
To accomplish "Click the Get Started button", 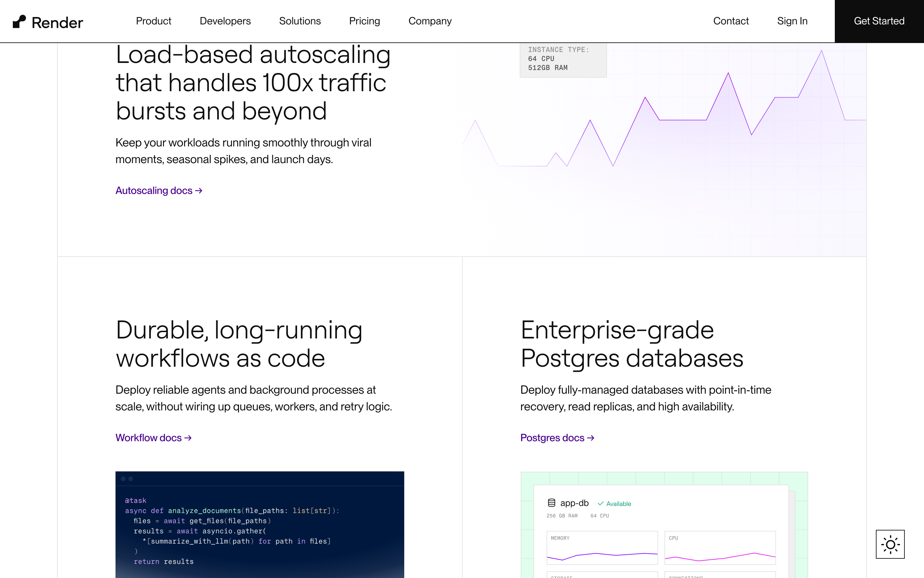I will (x=879, y=21).
